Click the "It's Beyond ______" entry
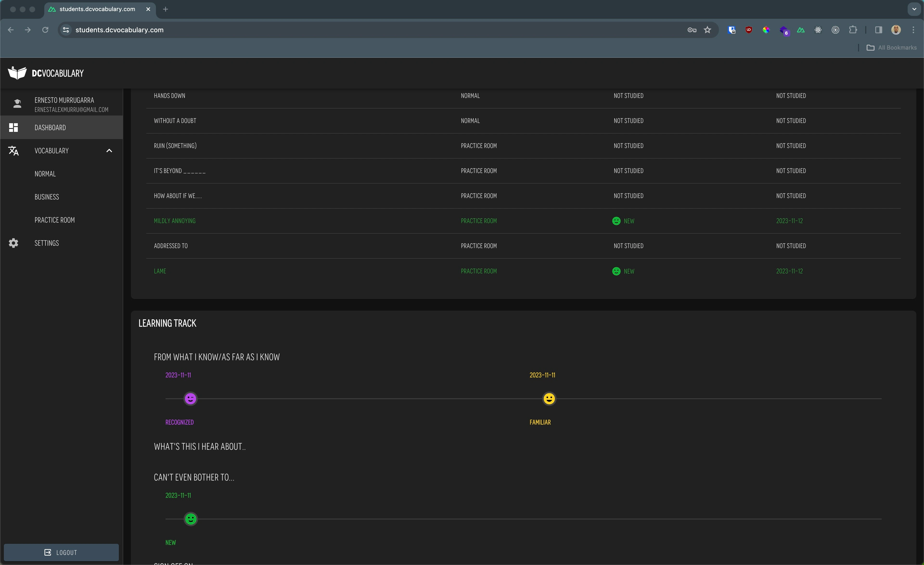The image size is (924, 565). coord(180,171)
